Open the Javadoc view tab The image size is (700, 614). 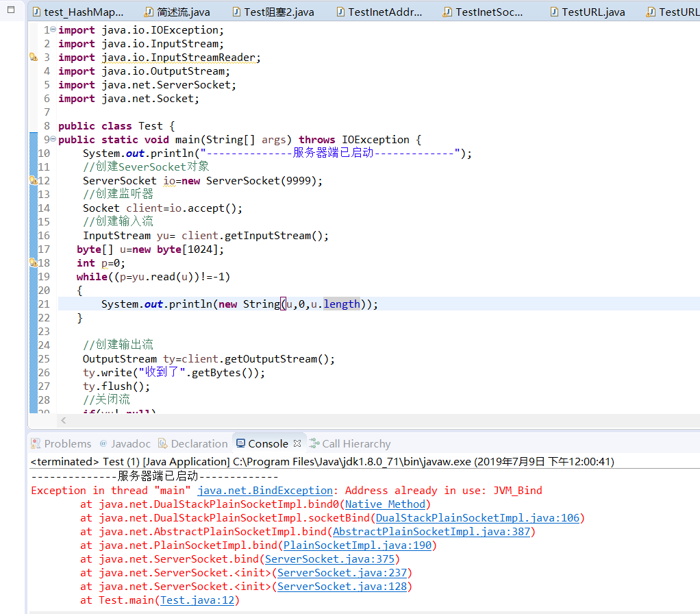pos(125,443)
